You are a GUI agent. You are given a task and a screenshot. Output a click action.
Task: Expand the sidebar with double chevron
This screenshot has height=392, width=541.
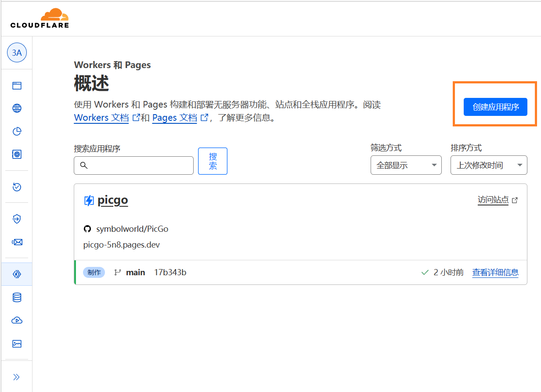(17, 377)
